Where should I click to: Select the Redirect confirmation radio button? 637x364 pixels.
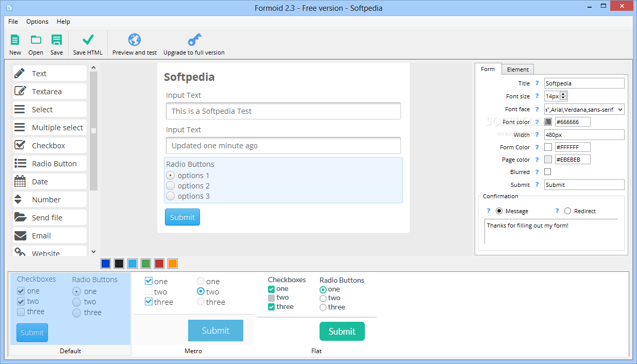567,211
